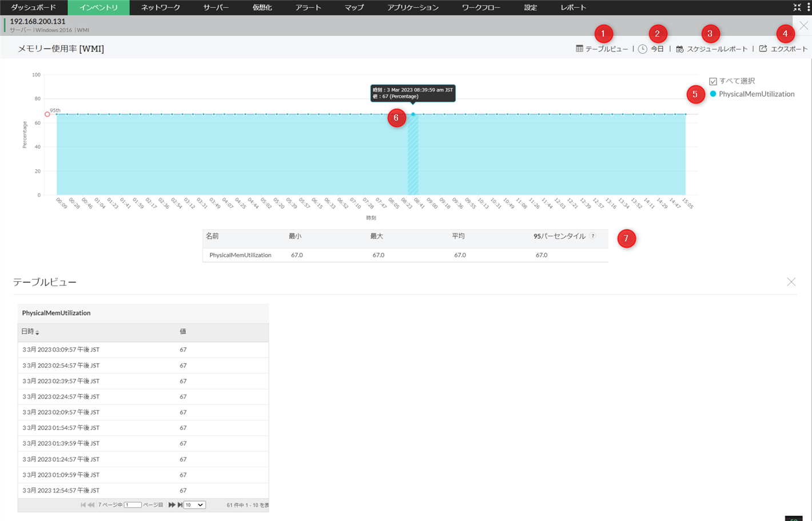
Task: Select the row 01:24:57 午後 JST
Action: click(143, 459)
